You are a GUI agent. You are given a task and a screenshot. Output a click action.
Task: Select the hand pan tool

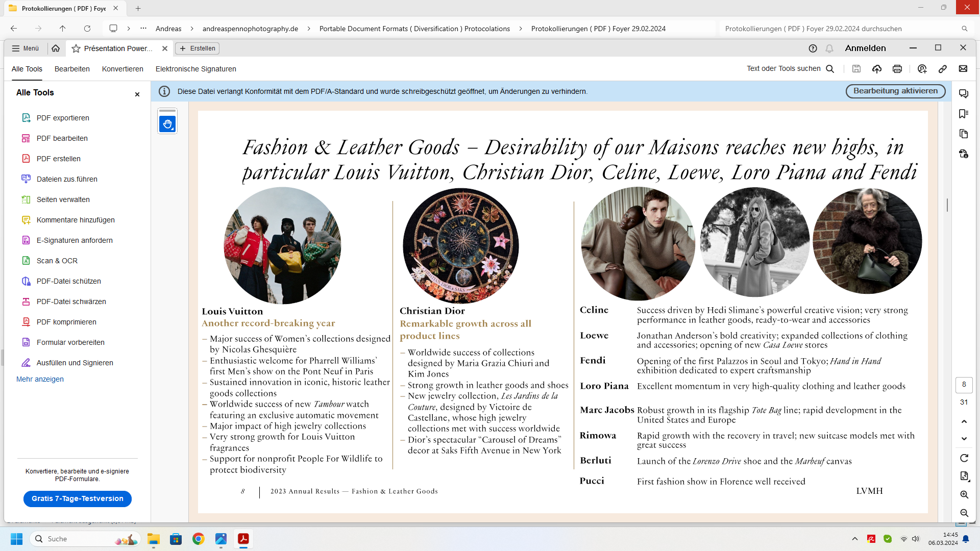[x=167, y=123]
